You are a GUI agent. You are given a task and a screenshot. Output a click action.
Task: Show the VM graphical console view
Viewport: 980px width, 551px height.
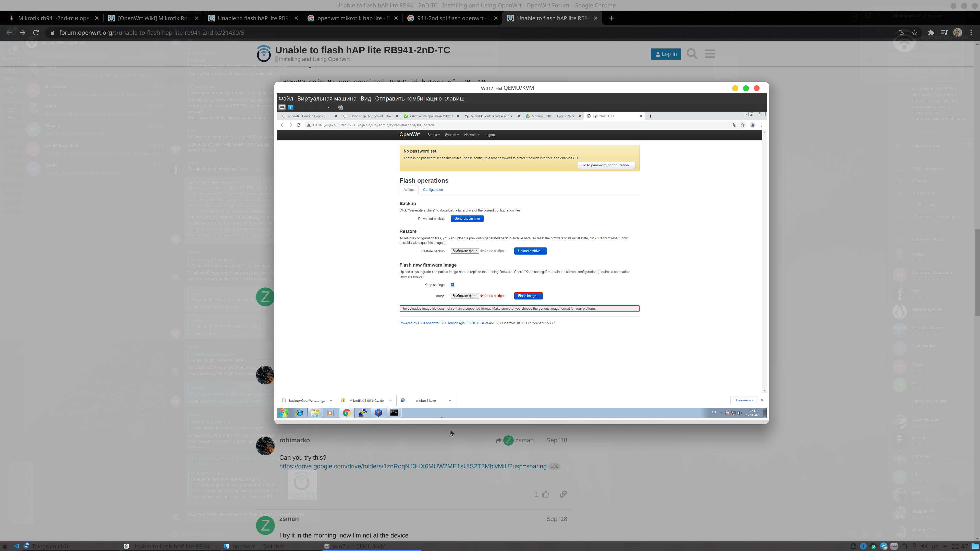(282, 107)
